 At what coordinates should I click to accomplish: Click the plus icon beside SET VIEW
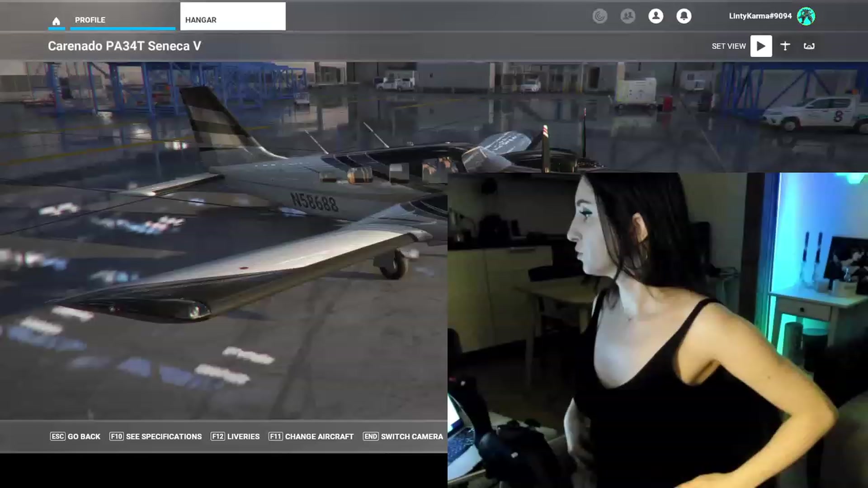[785, 46]
